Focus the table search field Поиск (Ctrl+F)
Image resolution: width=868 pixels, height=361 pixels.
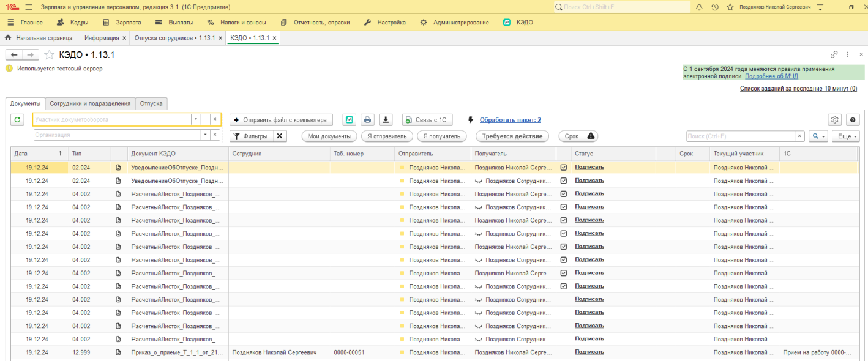pyautogui.click(x=741, y=136)
